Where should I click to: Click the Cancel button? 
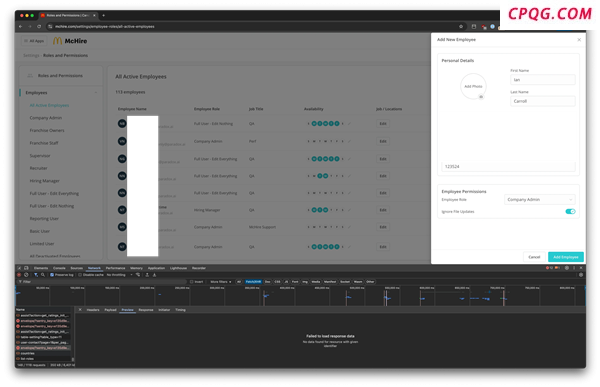coord(534,257)
